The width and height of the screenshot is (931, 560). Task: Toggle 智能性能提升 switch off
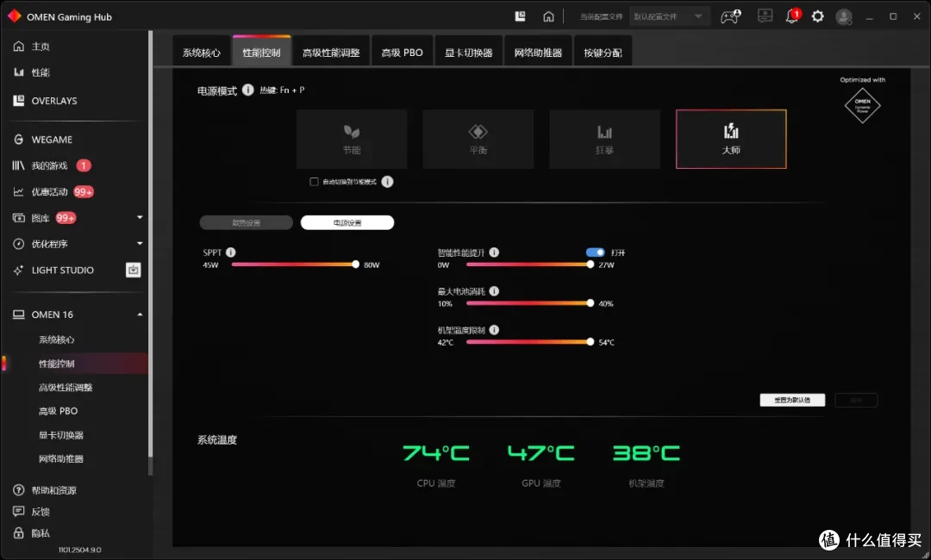tap(595, 252)
